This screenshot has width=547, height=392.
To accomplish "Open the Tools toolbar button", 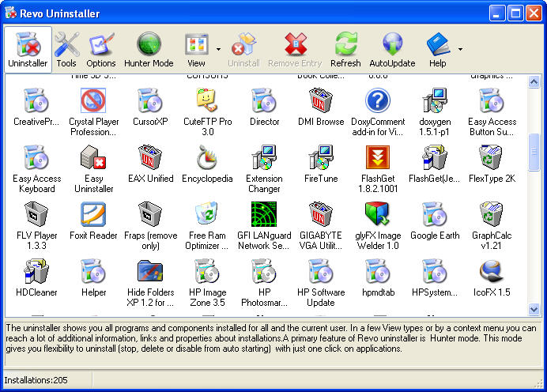I will tap(66, 49).
